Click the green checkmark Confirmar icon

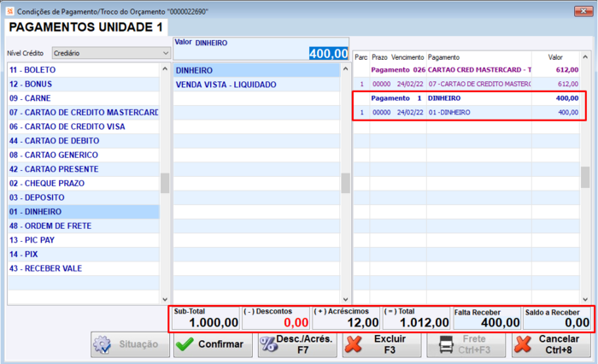pyautogui.click(x=185, y=344)
